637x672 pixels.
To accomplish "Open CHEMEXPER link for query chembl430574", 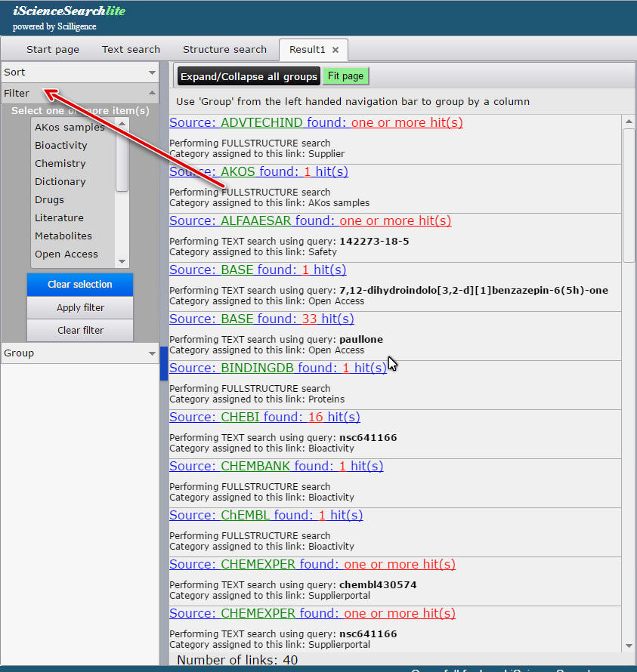I will point(312,564).
